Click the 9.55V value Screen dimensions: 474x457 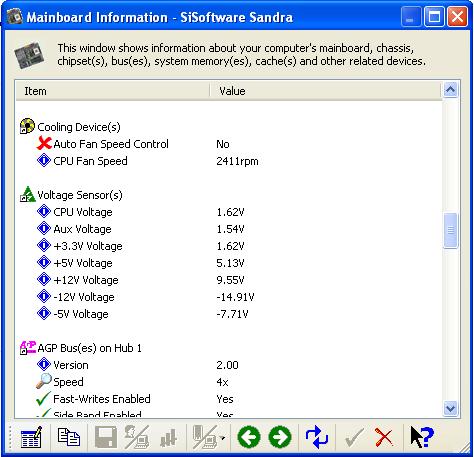(230, 280)
